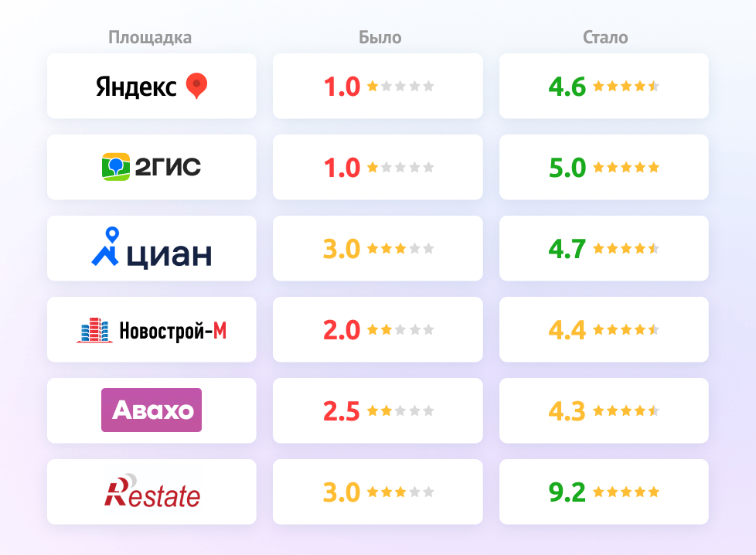Click the Restate logo
Screen dimensions: 756x555
click(x=152, y=492)
